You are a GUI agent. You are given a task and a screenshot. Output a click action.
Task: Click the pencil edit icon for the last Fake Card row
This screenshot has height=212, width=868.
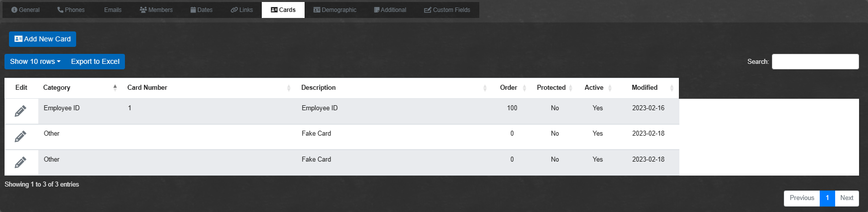(x=20, y=163)
